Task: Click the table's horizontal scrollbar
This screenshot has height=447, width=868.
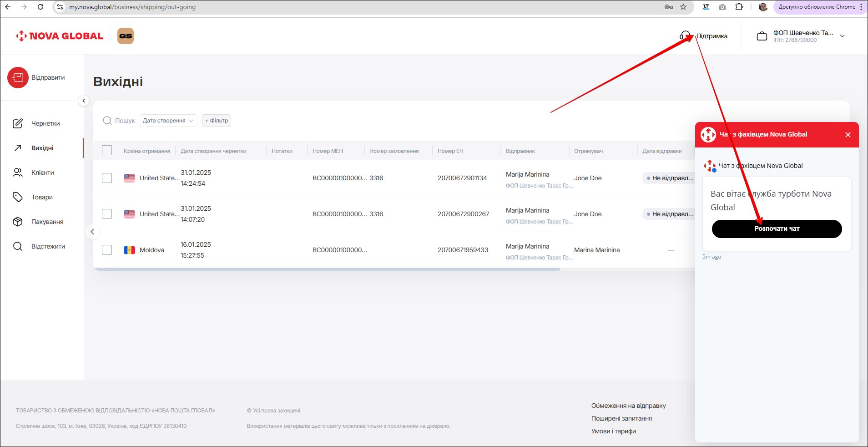Action: click(x=327, y=269)
